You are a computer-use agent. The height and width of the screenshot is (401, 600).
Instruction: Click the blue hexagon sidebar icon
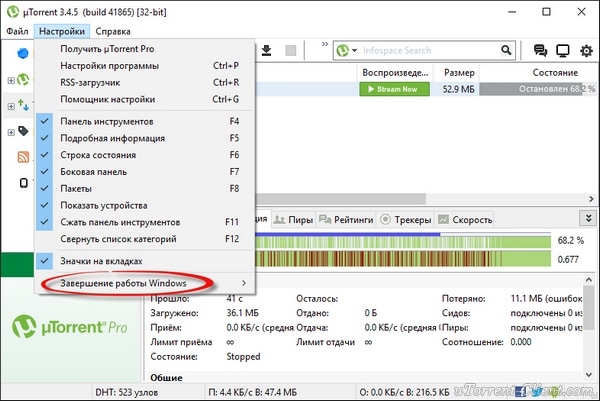(x=23, y=53)
